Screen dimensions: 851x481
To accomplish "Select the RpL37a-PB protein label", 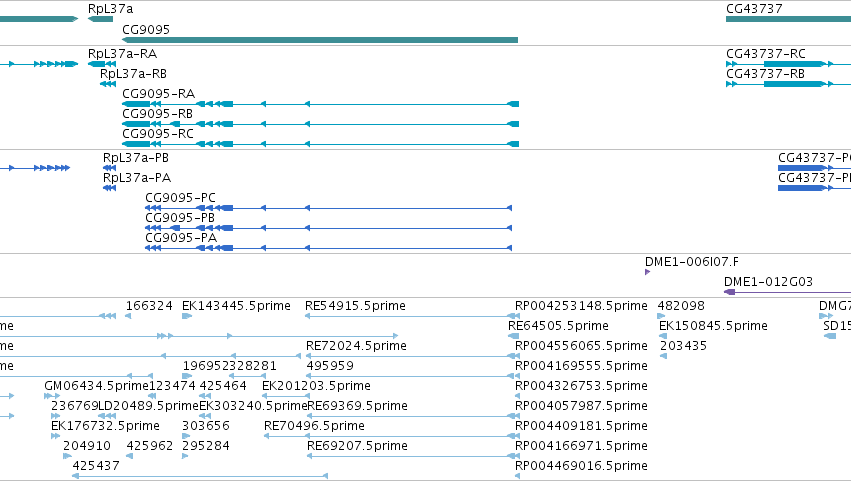I will pos(136,158).
